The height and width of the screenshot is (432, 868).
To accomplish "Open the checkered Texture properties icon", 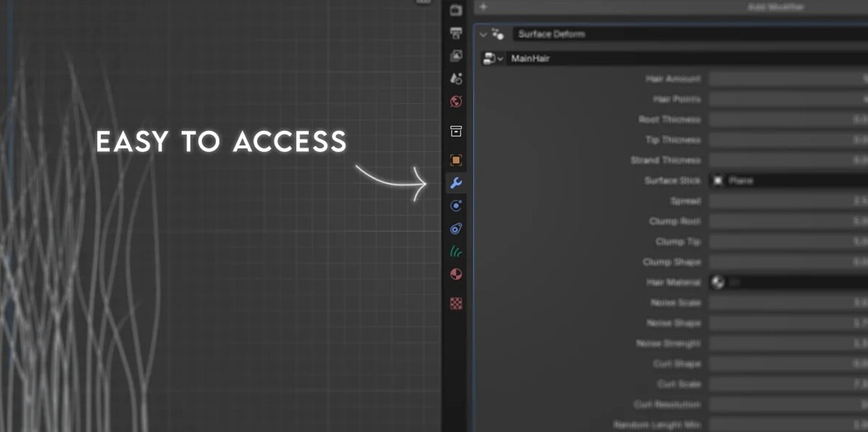I will click(x=456, y=303).
